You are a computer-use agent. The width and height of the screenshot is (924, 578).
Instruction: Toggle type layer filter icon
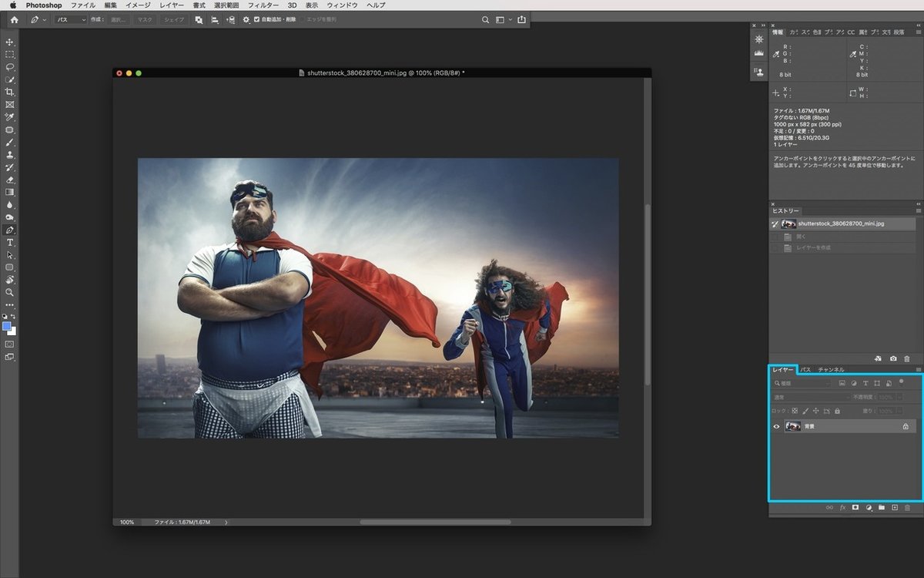[x=865, y=383]
